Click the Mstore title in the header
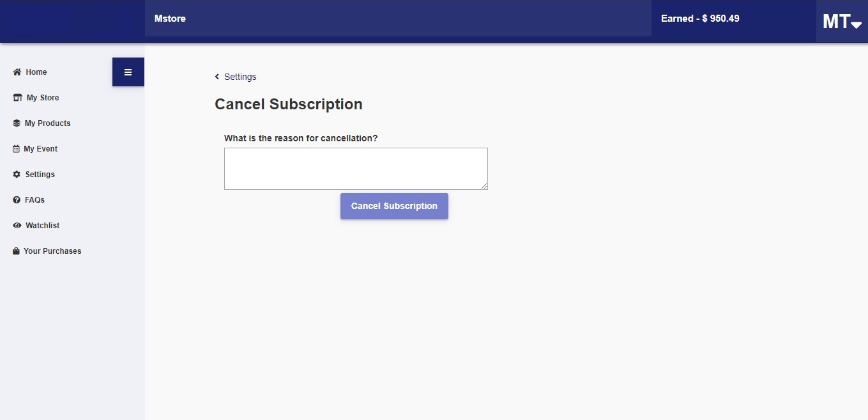 coord(170,19)
